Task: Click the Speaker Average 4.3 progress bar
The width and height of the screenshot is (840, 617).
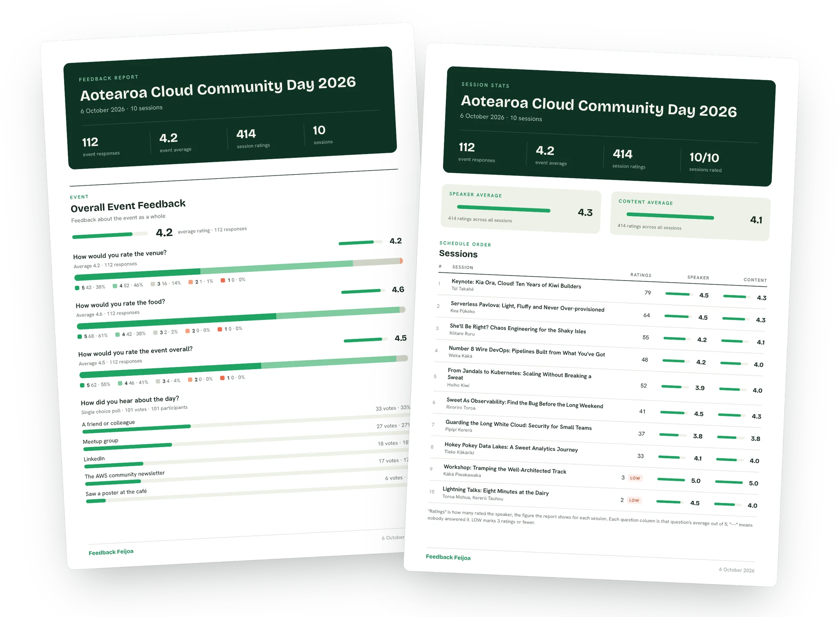Action: coord(504,209)
